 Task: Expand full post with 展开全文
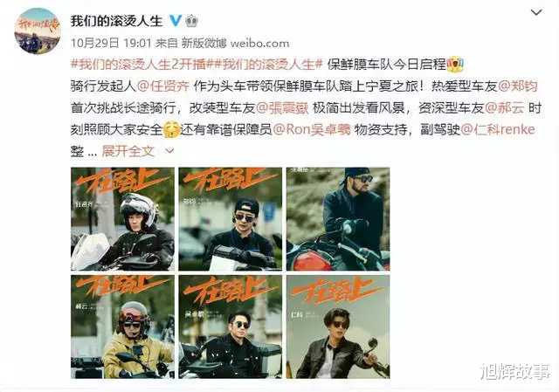coord(128,151)
